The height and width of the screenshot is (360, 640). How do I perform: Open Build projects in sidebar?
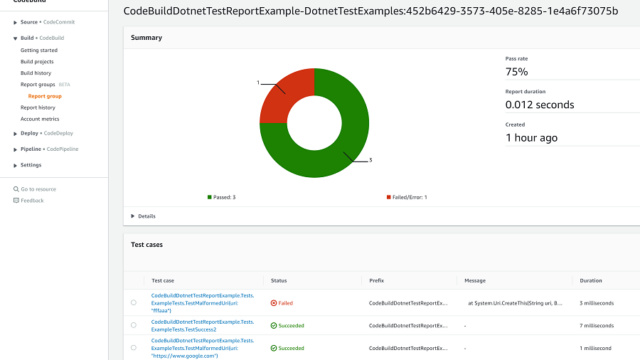(37, 62)
